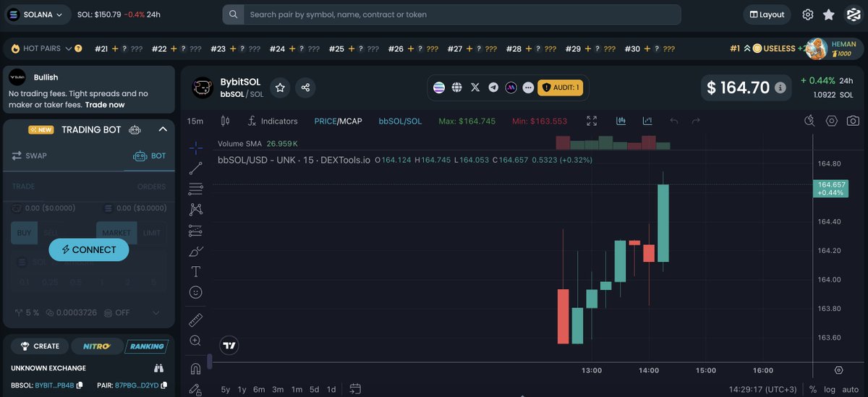Activate the zoom in tool
Image resolution: width=868 pixels, height=397 pixels.
pos(195,341)
